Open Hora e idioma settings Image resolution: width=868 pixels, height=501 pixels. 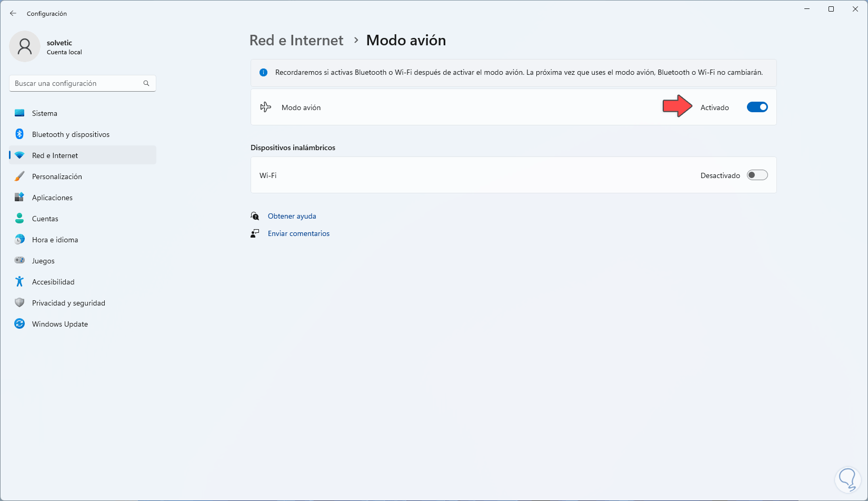click(x=55, y=240)
